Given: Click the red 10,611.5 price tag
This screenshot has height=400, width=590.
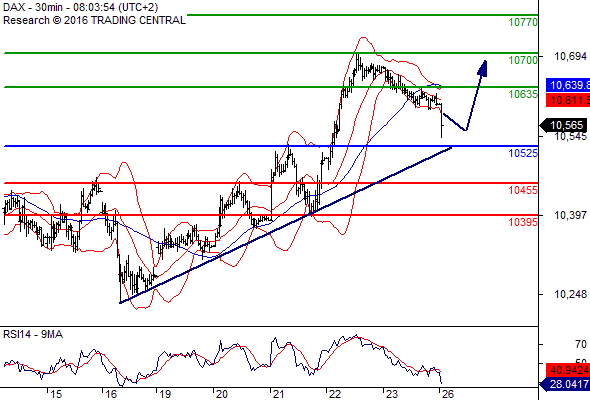Looking at the screenshot, I should [568, 100].
